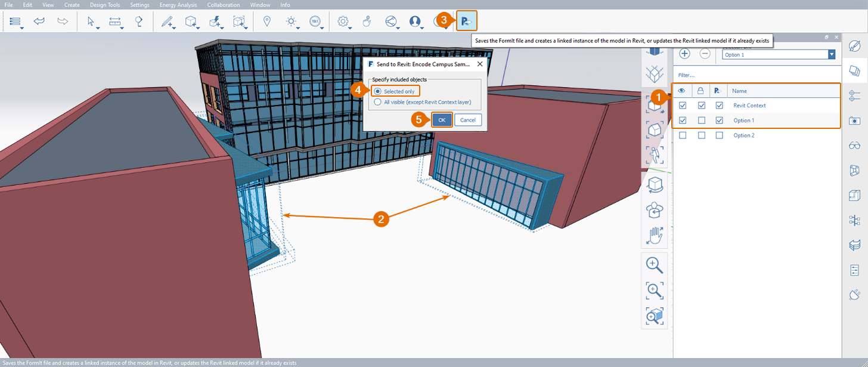Click the Set Location pin icon
868x367 pixels.
(266, 21)
